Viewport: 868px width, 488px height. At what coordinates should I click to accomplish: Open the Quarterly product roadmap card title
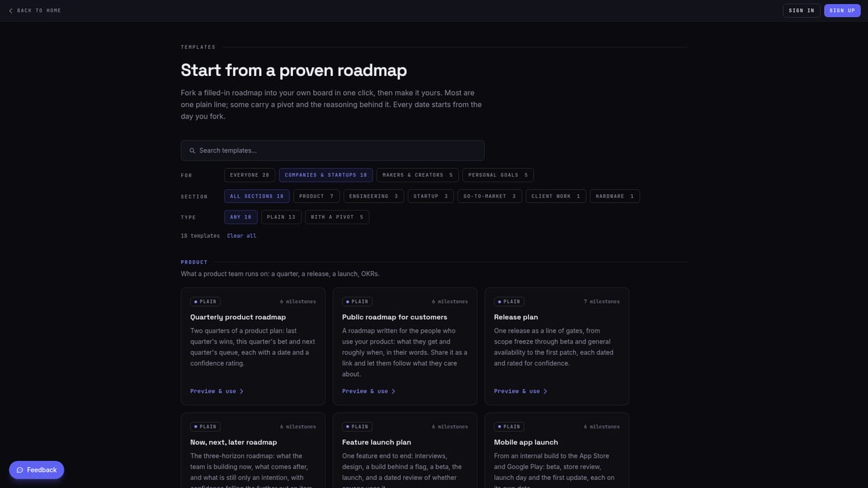coord(238,317)
